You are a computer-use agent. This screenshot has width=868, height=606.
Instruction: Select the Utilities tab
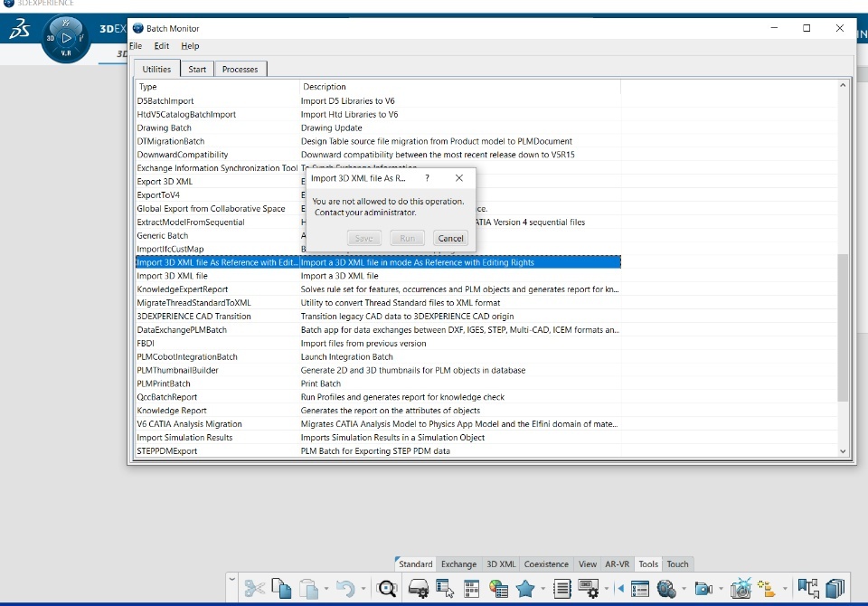tap(156, 69)
